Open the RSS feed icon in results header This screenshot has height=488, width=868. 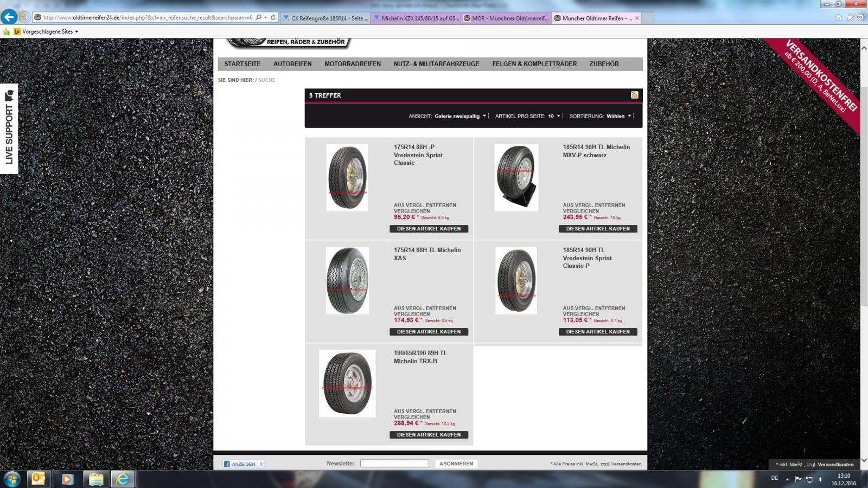pos(634,95)
